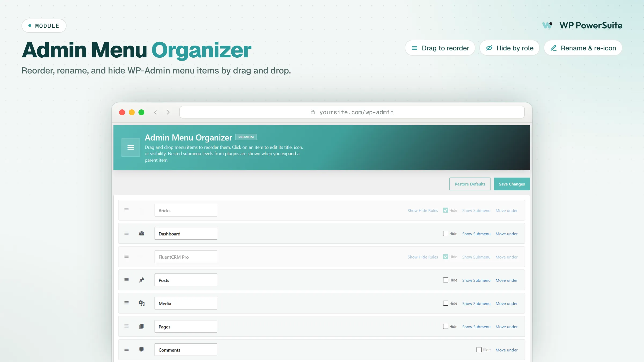Click the Hide by role pill
Image resolution: width=644 pixels, height=362 pixels.
(x=510, y=48)
